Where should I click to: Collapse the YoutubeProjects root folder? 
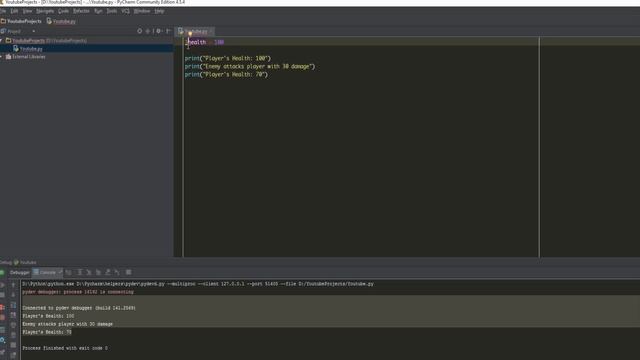click(x=2, y=40)
